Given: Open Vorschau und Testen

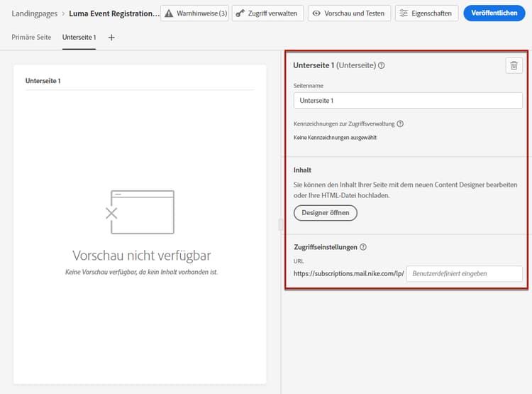Looking at the screenshot, I should coord(349,13).
